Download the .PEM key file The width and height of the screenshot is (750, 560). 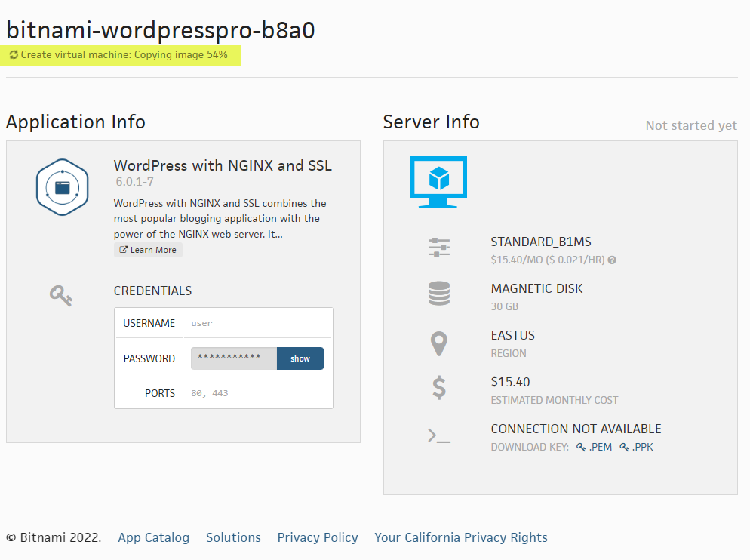(x=594, y=446)
